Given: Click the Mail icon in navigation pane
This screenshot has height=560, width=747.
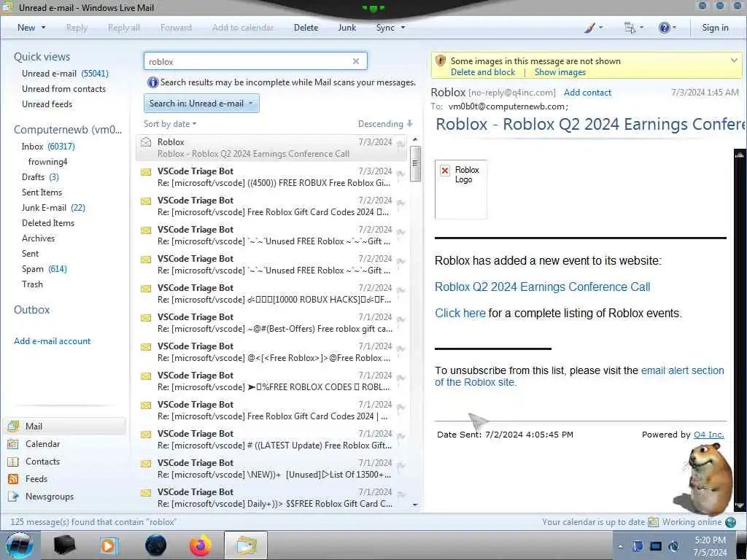Looking at the screenshot, I should tap(13, 426).
